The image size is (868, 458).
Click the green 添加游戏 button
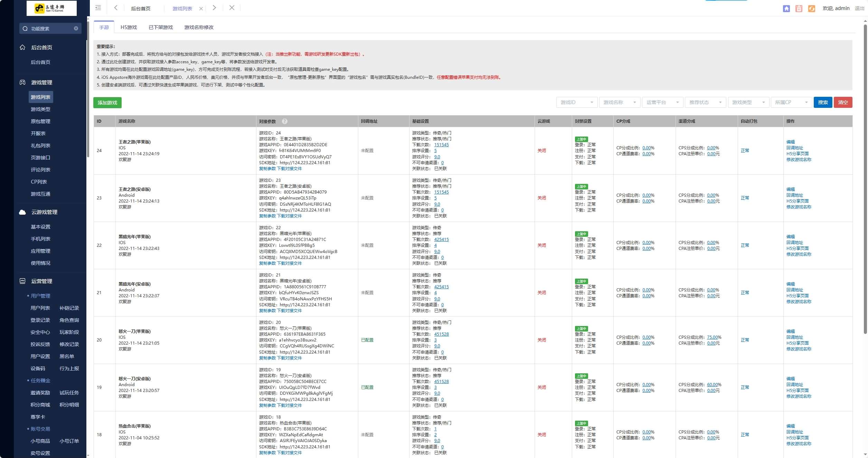tap(107, 103)
